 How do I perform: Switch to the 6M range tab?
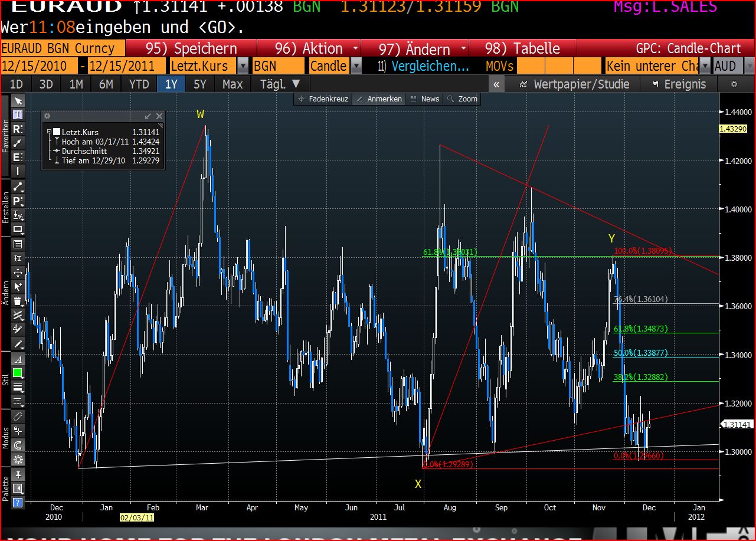tap(106, 84)
